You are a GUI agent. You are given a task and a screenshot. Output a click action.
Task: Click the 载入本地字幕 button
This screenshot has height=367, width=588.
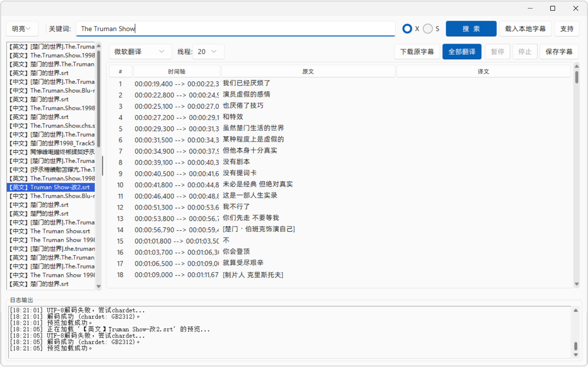525,29
